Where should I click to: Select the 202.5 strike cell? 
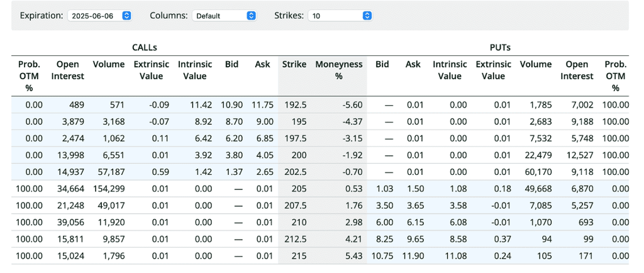pos(295,172)
